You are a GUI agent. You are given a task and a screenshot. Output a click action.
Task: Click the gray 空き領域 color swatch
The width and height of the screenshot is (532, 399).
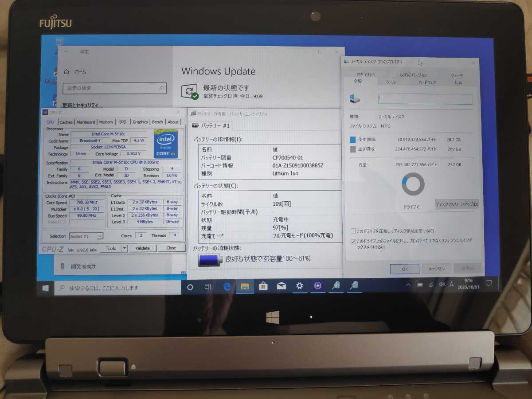click(x=353, y=149)
